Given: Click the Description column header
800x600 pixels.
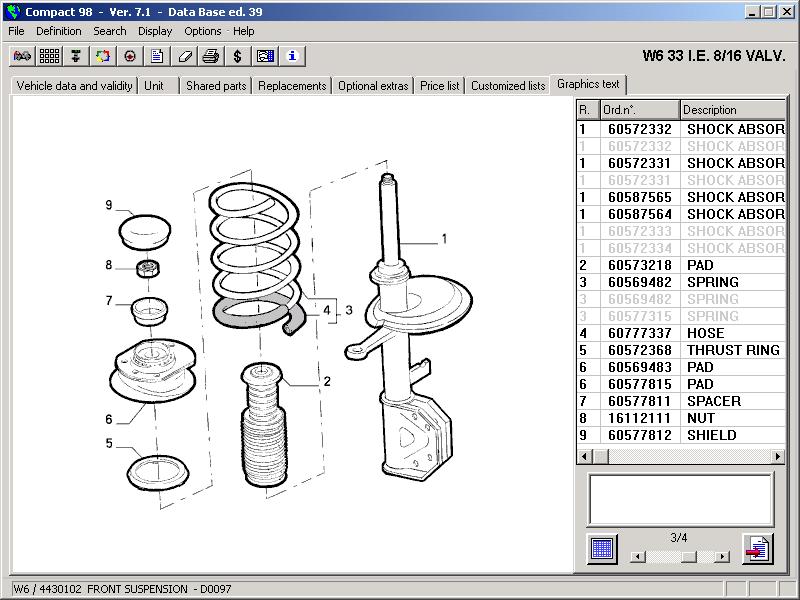Looking at the screenshot, I should point(733,110).
